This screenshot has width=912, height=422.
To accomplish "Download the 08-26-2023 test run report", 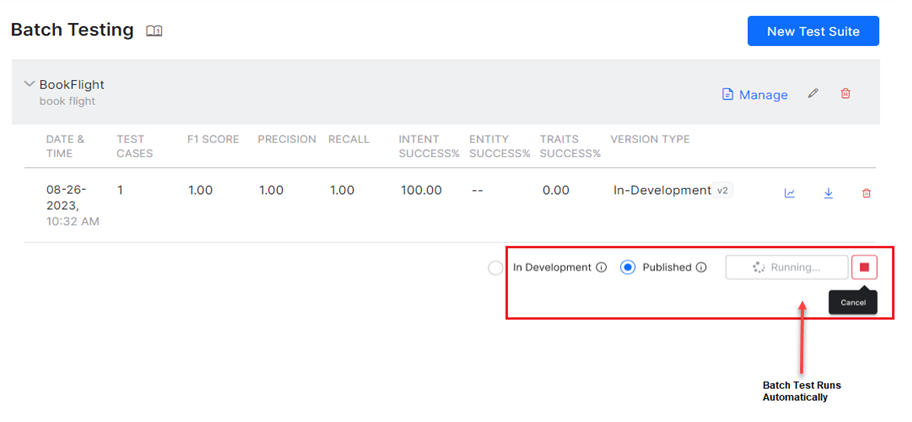I will click(828, 193).
